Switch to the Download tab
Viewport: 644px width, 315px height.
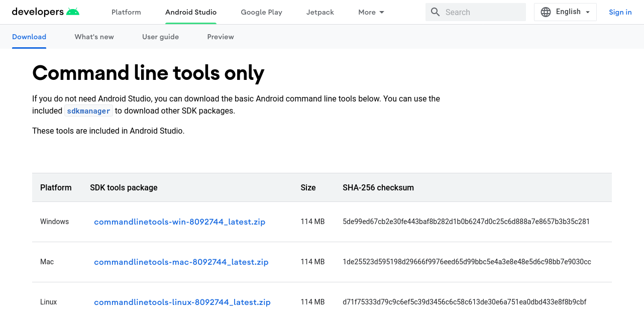29,37
